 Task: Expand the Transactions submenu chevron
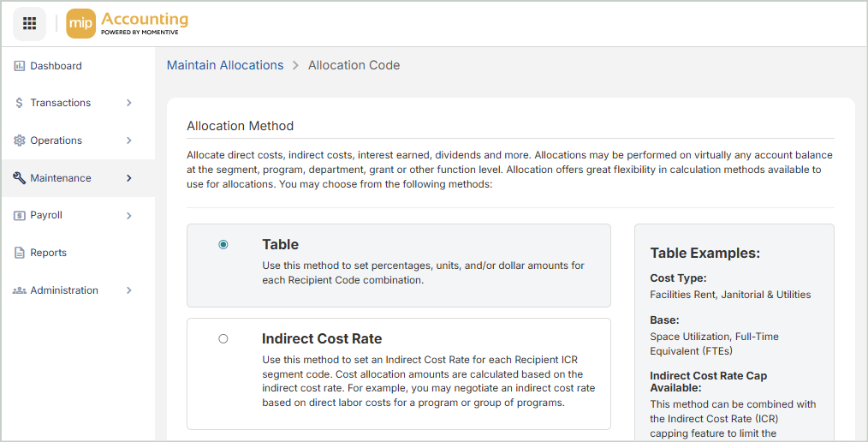pyautogui.click(x=129, y=103)
